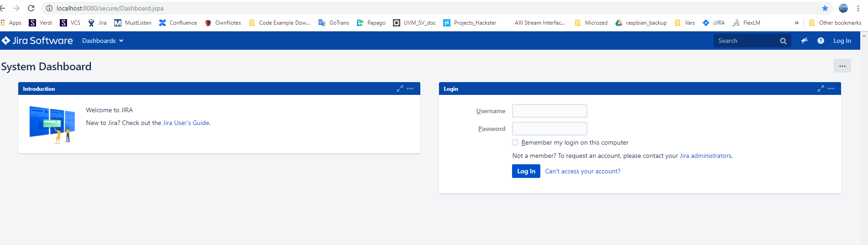Toggle Remember my login checkbox
Screen dimensions: 868x245
coord(515,142)
